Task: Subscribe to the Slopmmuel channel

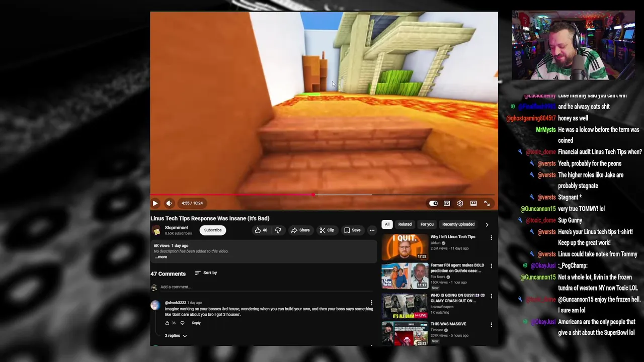Action: point(212,230)
